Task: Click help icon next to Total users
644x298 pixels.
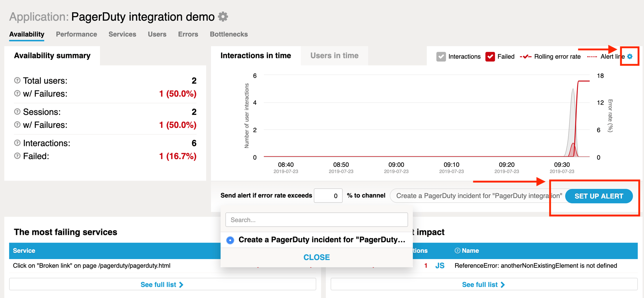Action: click(17, 81)
